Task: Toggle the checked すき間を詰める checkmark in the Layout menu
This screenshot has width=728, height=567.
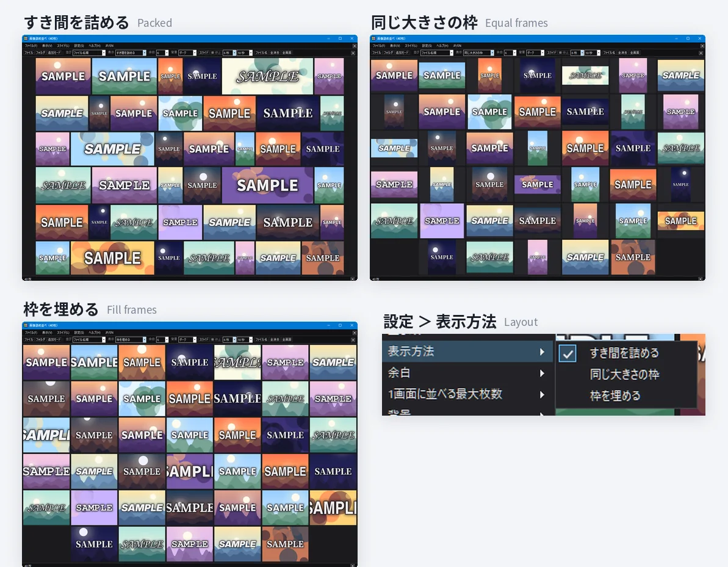Action: pos(568,354)
